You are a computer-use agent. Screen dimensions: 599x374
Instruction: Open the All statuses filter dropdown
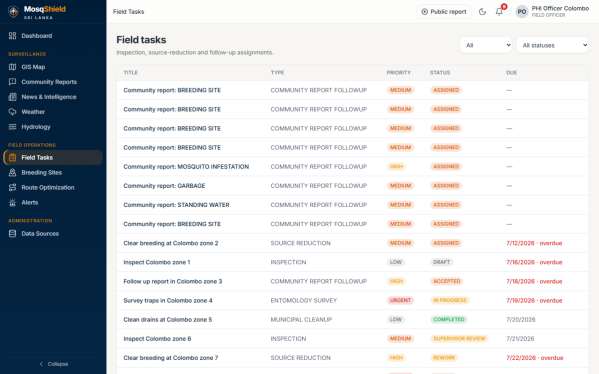[553, 45]
